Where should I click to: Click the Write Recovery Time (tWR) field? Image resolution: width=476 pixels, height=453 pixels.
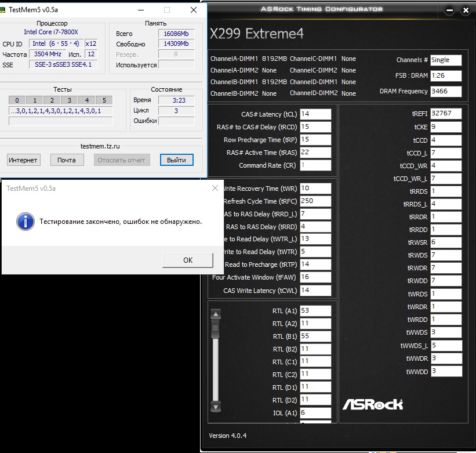coord(315,189)
